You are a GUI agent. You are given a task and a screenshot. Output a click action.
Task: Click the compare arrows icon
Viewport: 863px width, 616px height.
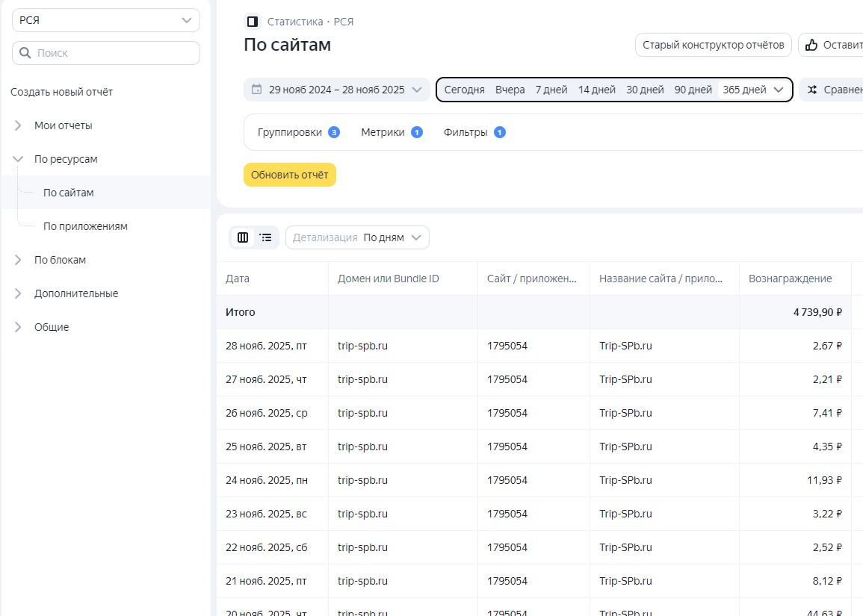pos(812,90)
